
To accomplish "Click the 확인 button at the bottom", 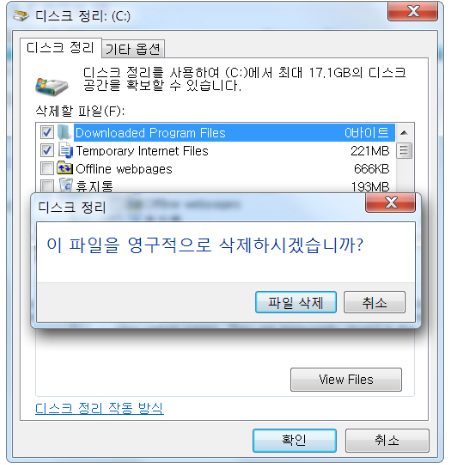I will pos(294,440).
